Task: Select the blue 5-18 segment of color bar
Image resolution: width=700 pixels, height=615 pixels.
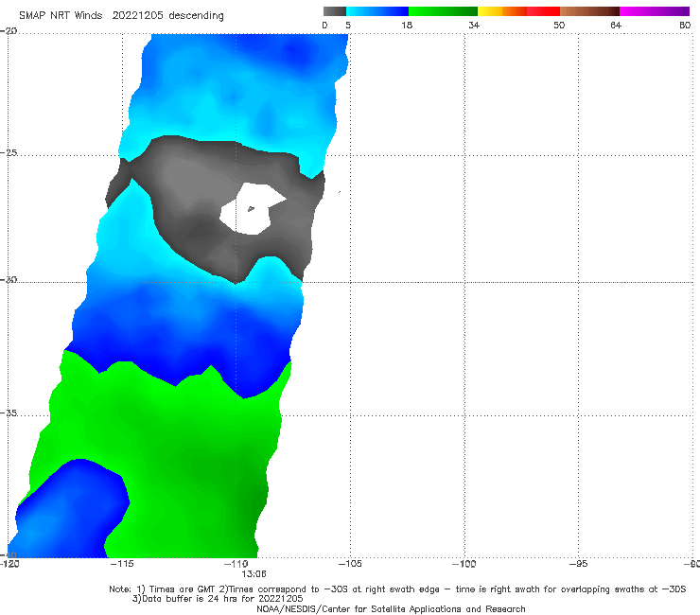Action: 377,11
